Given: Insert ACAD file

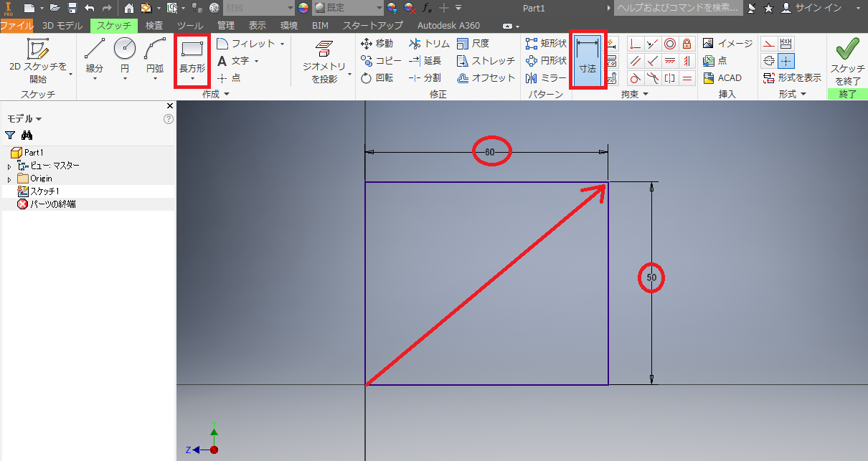Looking at the screenshot, I should 722,78.
